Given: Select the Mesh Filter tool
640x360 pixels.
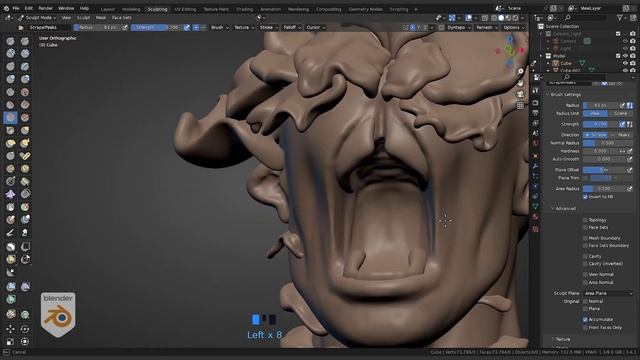Looking at the screenshot, I should click(10, 287).
